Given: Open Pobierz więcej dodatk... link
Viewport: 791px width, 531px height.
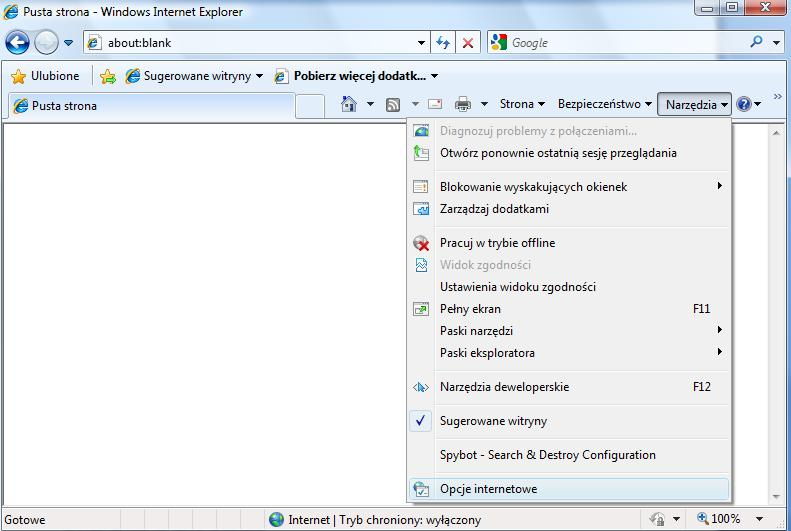Looking at the screenshot, I should (x=356, y=76).
